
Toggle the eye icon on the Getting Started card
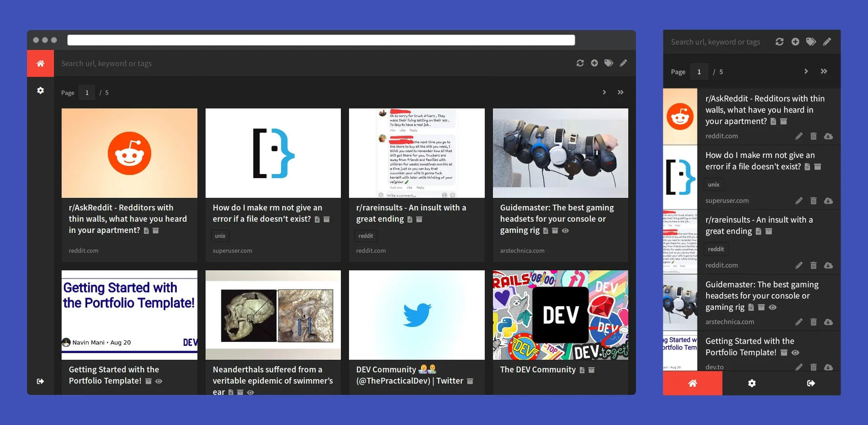pos(159,381)
